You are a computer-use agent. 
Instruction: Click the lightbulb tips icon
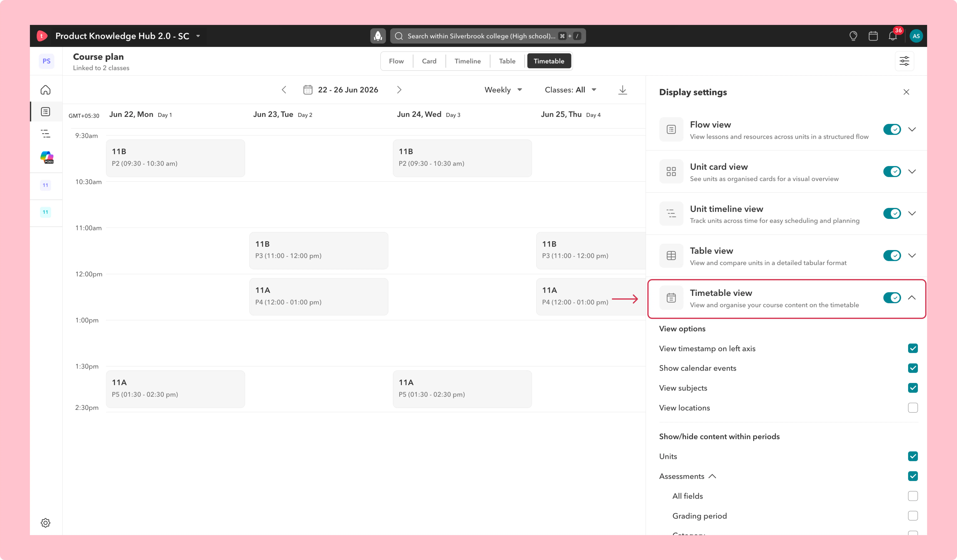point(853,36)
